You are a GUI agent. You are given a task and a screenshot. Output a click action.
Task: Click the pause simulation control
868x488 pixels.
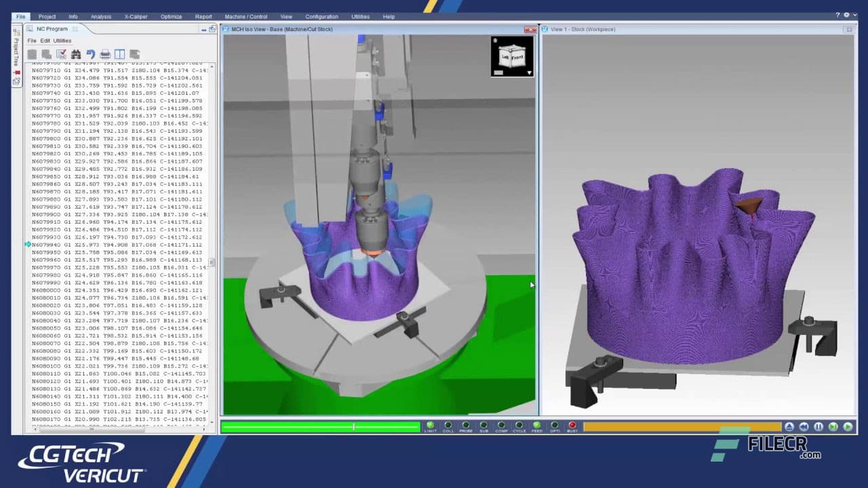tap(817, 426)
